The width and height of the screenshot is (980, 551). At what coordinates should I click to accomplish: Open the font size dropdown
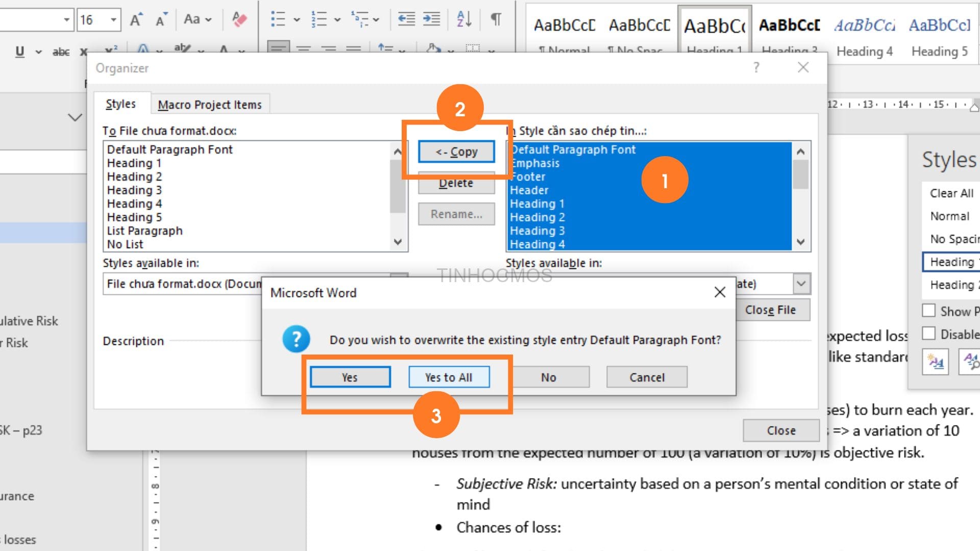pos(113,20)
